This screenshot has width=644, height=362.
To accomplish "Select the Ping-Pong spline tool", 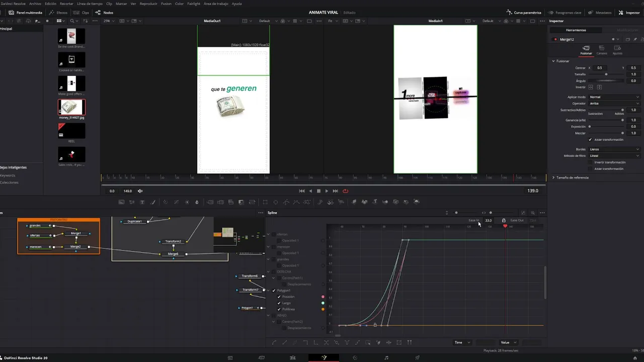I will pos(347,342).
